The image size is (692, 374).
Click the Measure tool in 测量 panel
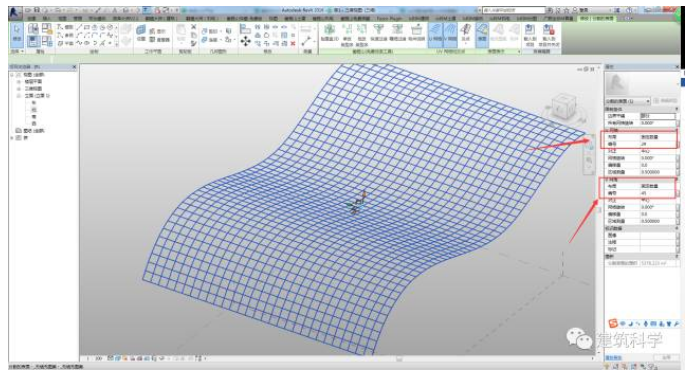tap(306, 42)
